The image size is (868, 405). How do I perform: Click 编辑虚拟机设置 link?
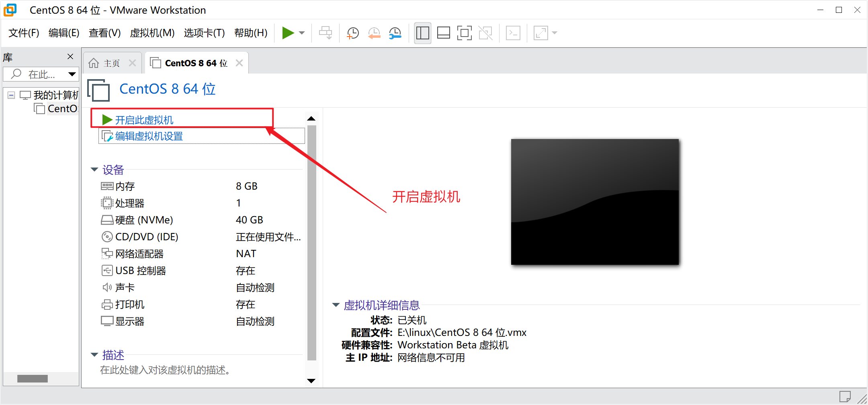(142, 136)
